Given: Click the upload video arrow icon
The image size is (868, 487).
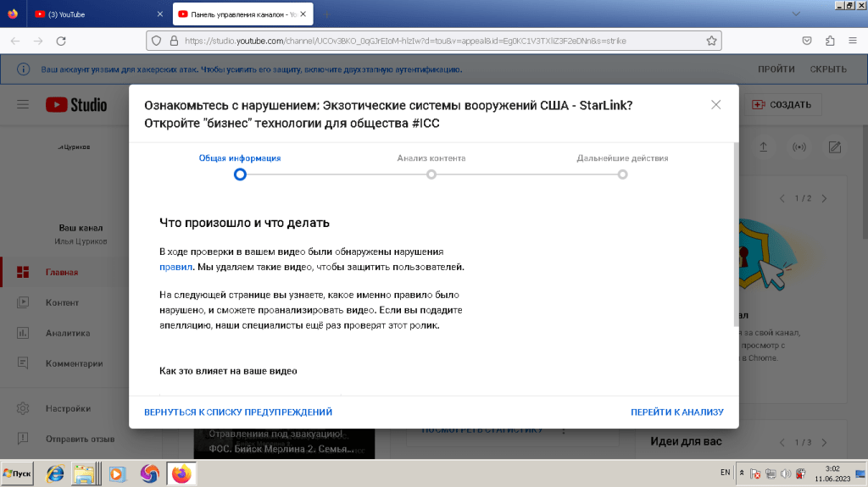Looking at the screenshot, I should 763,147.
